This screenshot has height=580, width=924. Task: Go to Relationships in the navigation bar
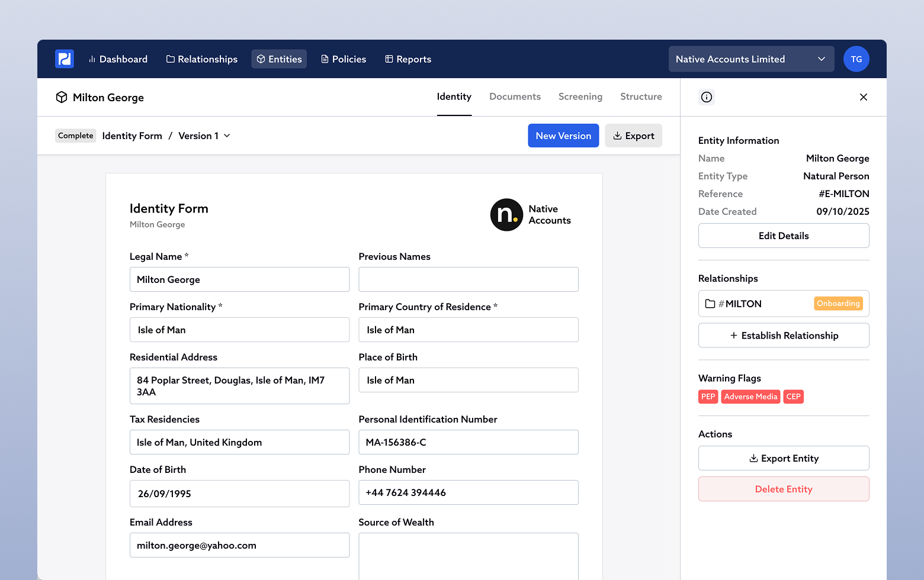[201, 59]
